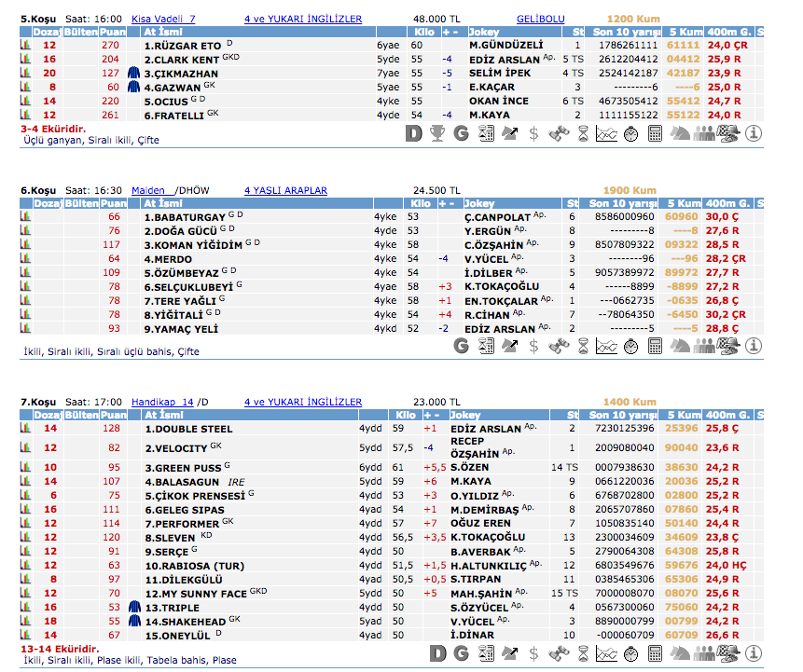Screen dimensions: 803x672
Task: Click bar chart icon beside DOUBLE STEEL
Action: 26,429
